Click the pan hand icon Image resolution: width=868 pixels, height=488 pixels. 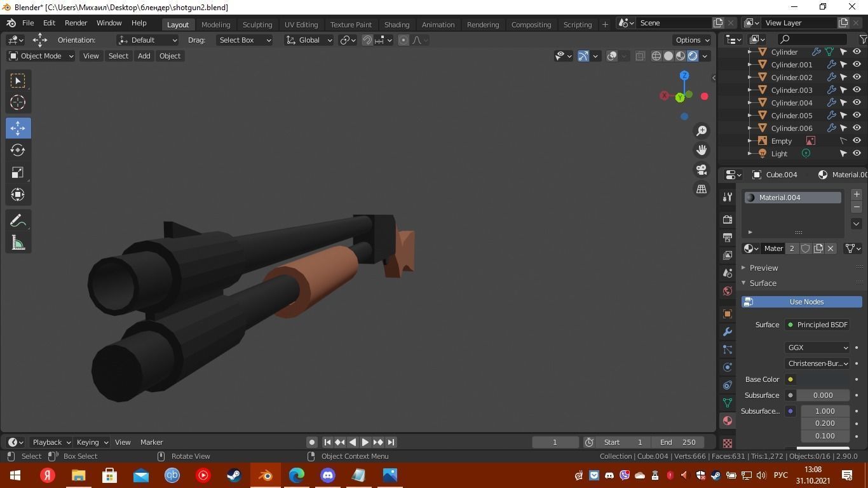[702, 150]
